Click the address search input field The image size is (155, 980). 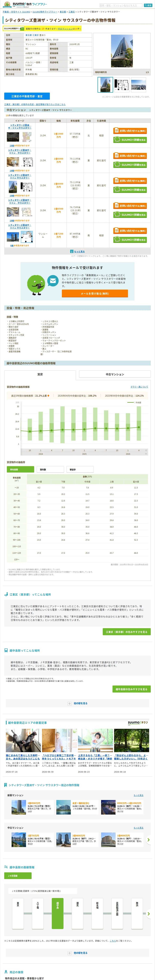coord(121,5)
